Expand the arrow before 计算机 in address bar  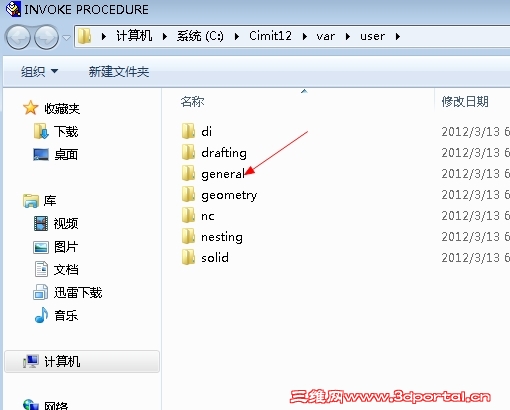tap(104, 36)
